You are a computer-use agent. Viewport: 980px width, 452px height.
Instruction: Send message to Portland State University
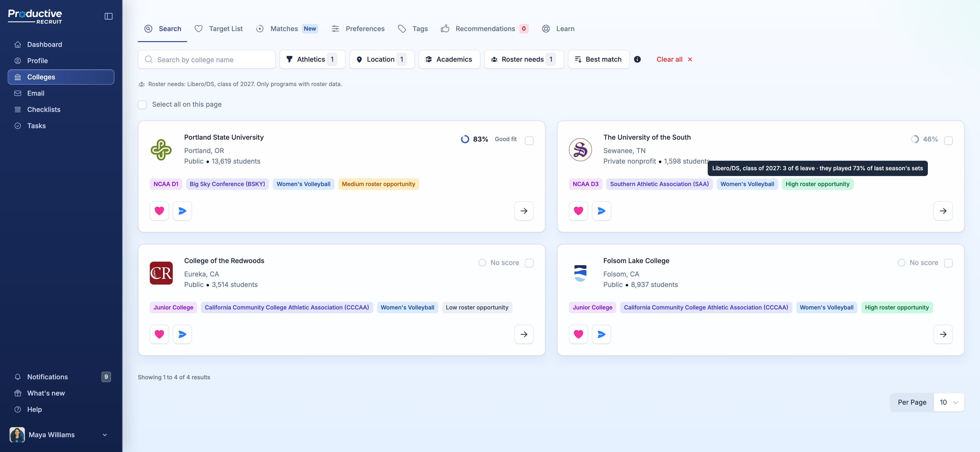click(x=182, y=211)
